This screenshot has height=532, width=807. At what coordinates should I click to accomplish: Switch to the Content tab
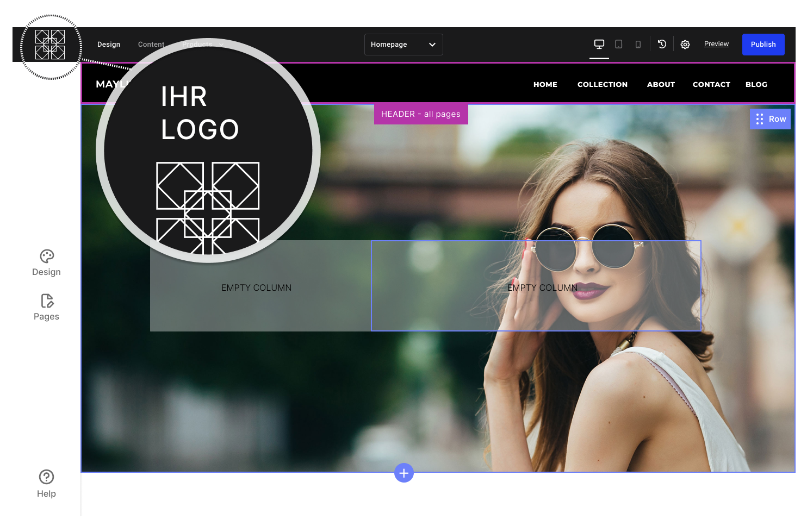point(151,45)
